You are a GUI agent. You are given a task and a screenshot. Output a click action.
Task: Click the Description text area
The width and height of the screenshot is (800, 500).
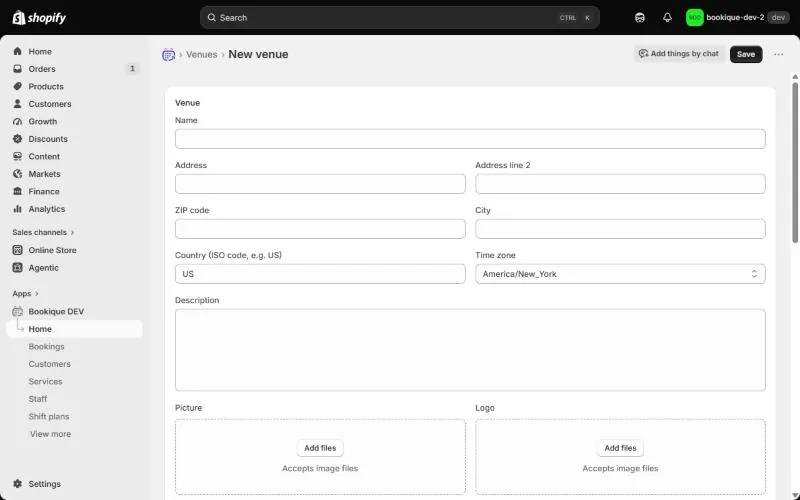coord(470,350)
